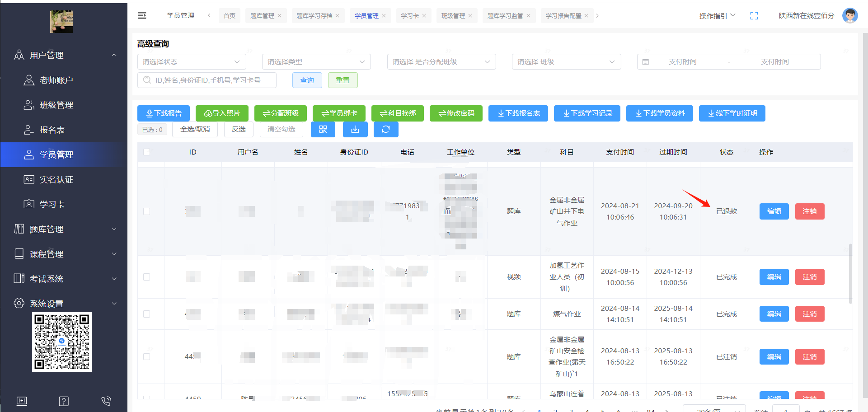868x412 pixels.
Task: Toggle fullscreen mode icon
Action: point(754,16)
